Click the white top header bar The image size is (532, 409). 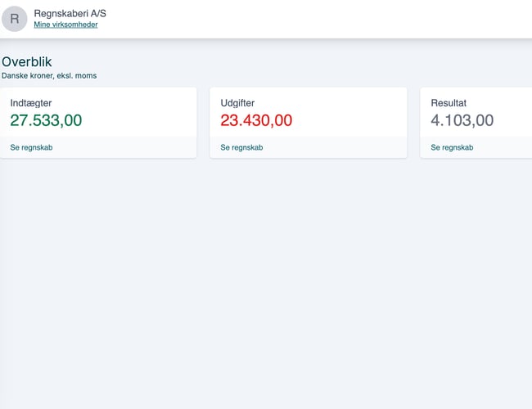tap(327, 18)
